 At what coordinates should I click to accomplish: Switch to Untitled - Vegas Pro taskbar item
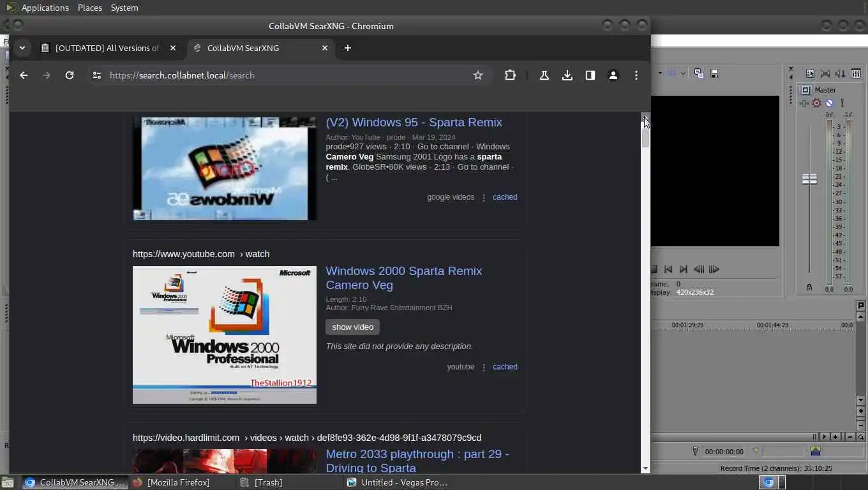tap(398, 482)
